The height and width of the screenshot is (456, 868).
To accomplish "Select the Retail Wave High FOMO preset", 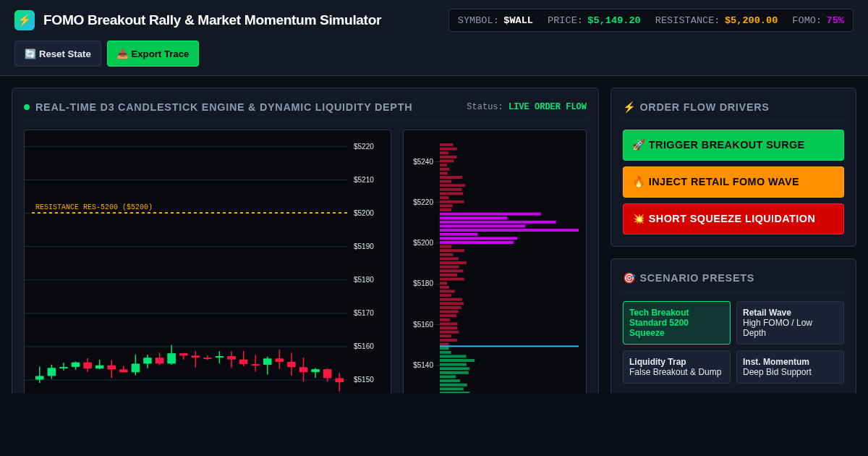I will 790,323.
